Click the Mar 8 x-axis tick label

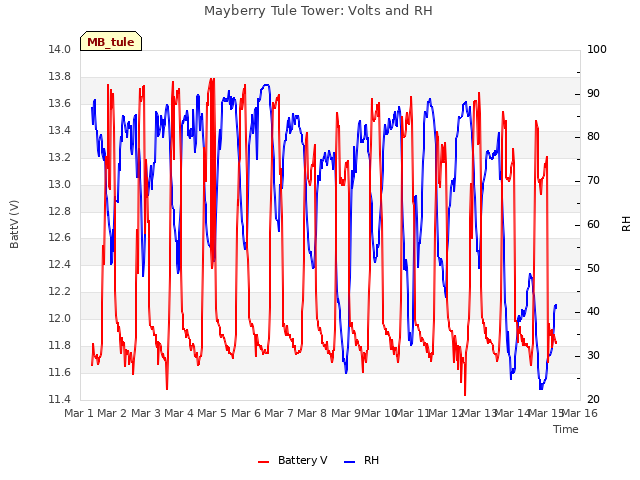[312, 413]
